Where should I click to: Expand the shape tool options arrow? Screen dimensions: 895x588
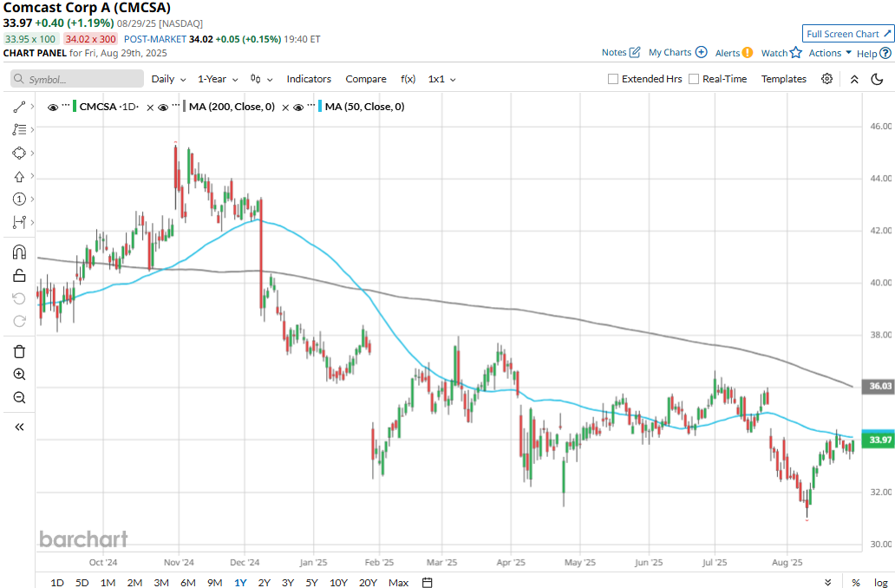[x=32, y=153]
